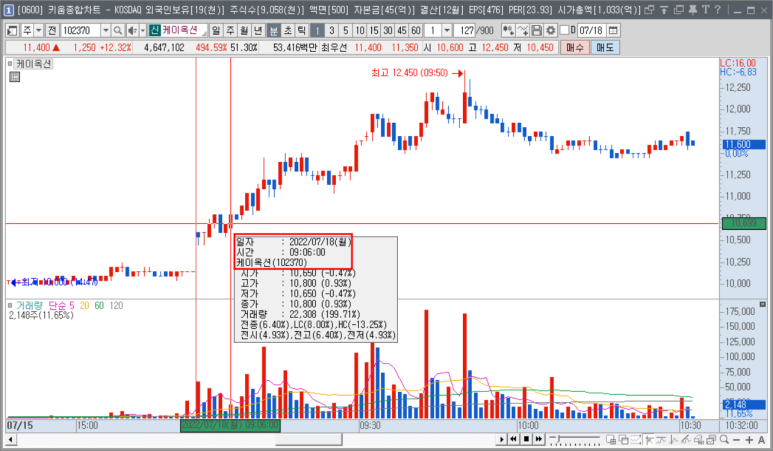Click the play button in bottom bar
Viewport: 773px width, 451px height.
point(501,439)
